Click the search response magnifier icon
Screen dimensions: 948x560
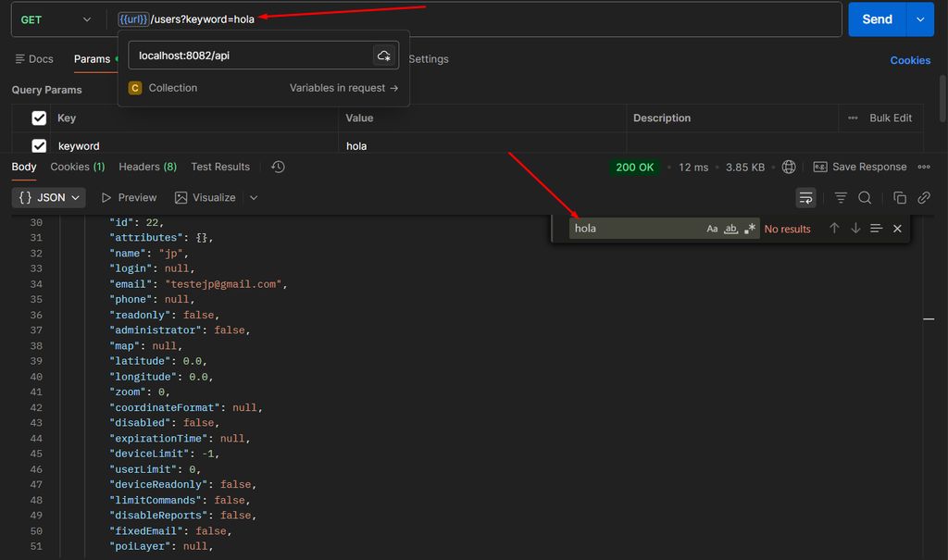click(865, 198)
